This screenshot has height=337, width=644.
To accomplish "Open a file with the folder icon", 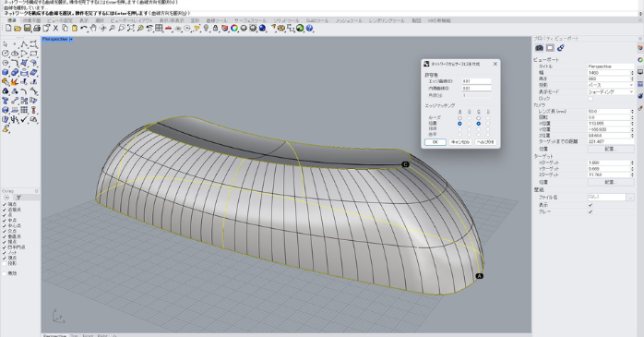I will click(x=18, y=29).
